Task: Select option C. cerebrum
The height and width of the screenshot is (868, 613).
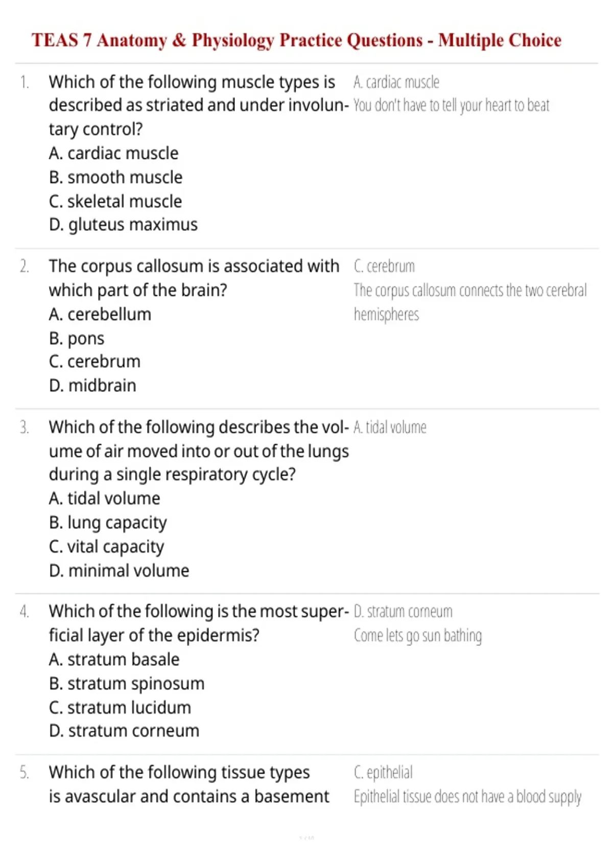Action: tap(95, 361)
